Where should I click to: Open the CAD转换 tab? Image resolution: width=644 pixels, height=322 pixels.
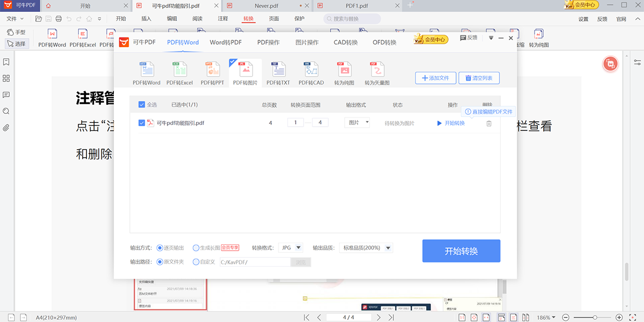tap(346, 42)
